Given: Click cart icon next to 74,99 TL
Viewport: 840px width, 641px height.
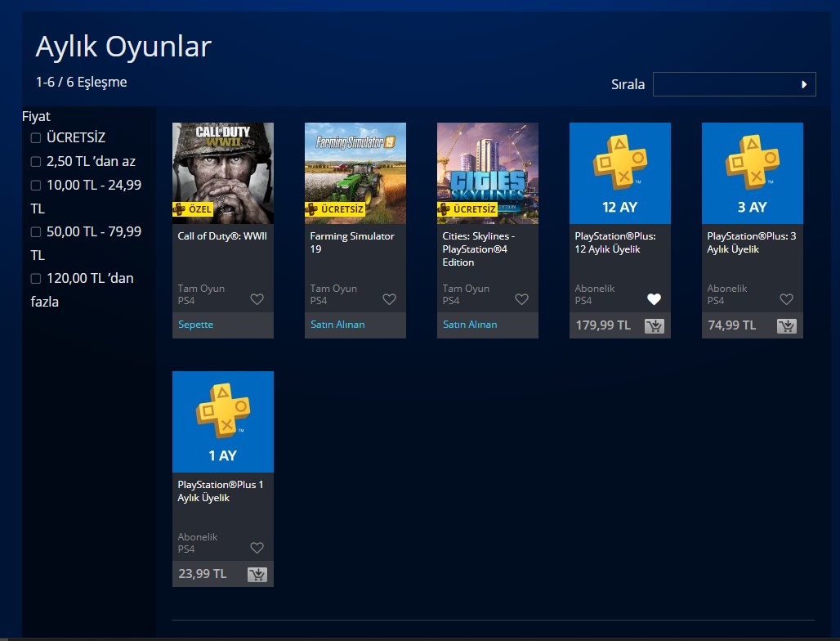Looking at the screenshot, I should pos(786,326).
